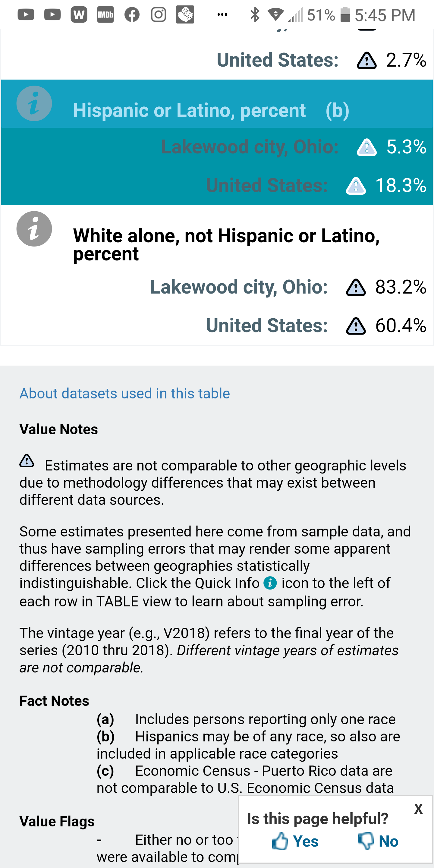Tap the three-dot notification overflow
This screenshot has height=868, width=434.
pos(222,14)
